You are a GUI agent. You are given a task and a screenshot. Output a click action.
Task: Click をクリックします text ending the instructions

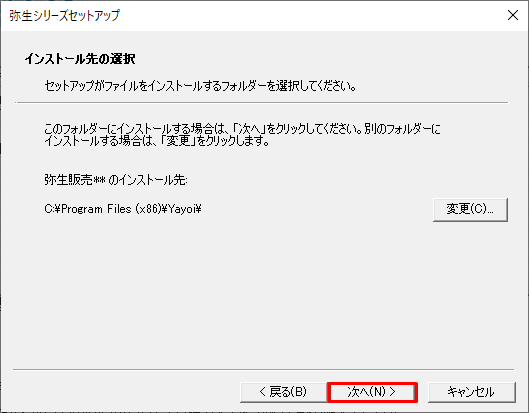(x=233, y=140)
